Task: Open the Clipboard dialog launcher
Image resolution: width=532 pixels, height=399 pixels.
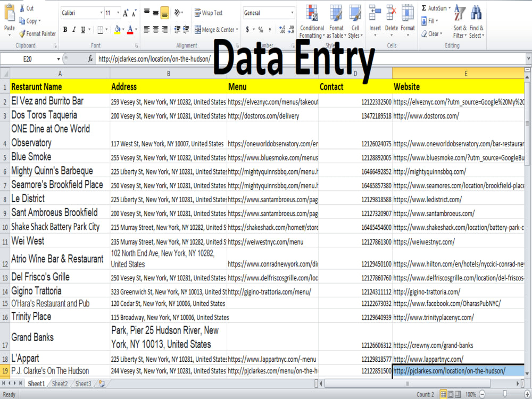Action: [55, 45]
